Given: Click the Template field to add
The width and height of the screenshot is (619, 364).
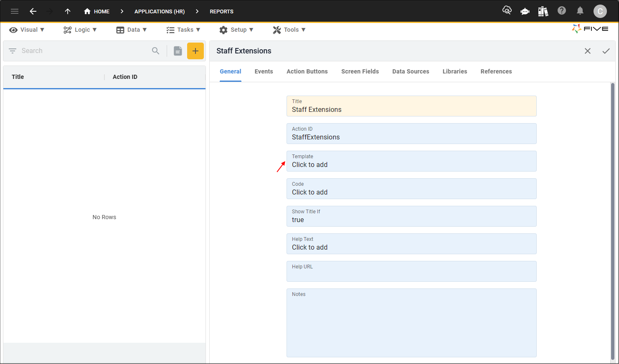Looking at the screenshot, I should tap(411, 161).
